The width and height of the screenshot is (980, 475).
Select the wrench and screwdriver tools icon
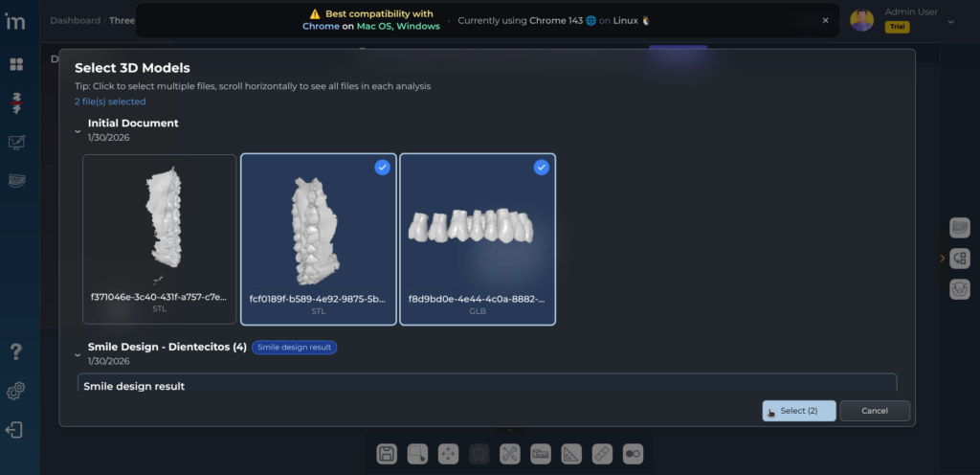509,453
